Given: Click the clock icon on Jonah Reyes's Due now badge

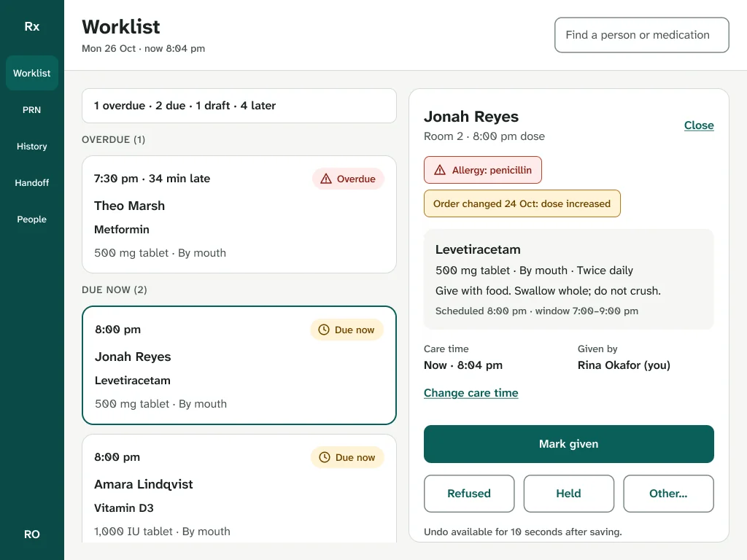Looking at the screenshot, I should coord(324,330).
